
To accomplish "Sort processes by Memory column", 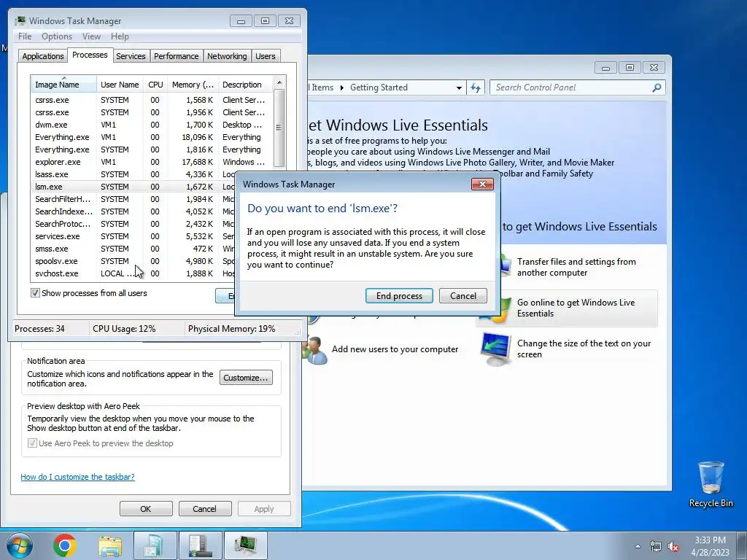I will pyautogui.click(x=193, y=85).
